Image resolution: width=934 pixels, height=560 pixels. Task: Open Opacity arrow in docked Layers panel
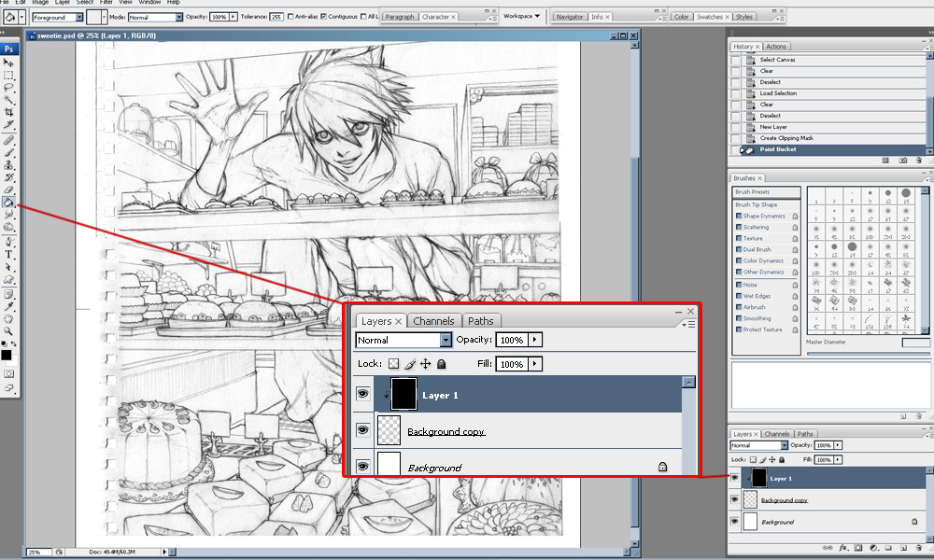click(838, 445)
